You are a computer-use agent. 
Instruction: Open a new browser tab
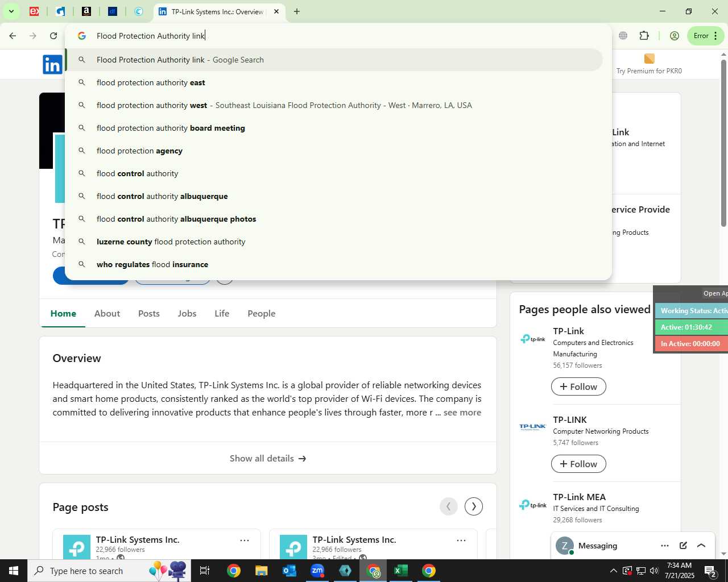[x=297, y=11]
